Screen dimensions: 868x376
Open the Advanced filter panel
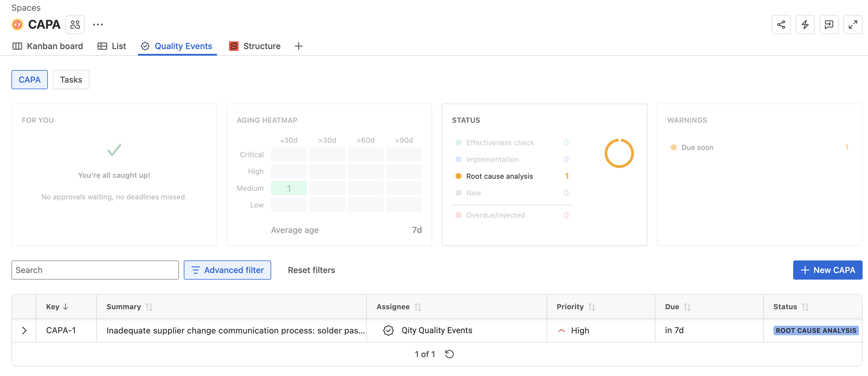click(227, 270)
